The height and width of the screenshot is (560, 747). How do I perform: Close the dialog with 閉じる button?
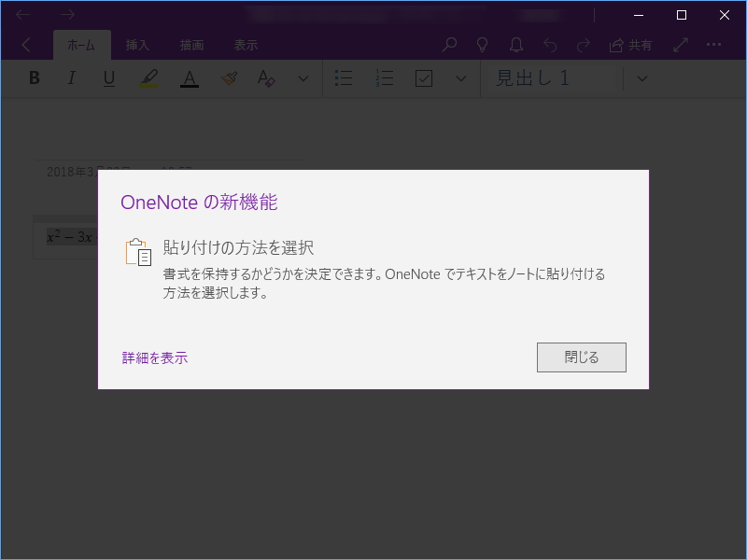(581, 357)
